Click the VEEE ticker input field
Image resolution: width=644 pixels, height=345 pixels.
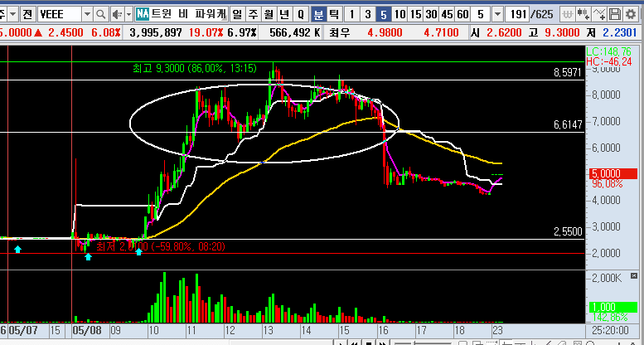click(61, 15)
